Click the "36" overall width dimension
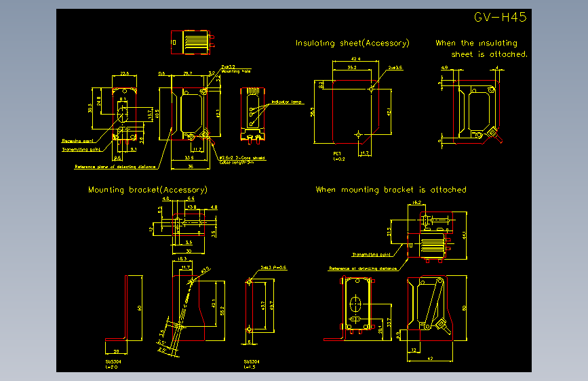Image resolution: width=588 pixels, height=381 pixels. point(191,167)
